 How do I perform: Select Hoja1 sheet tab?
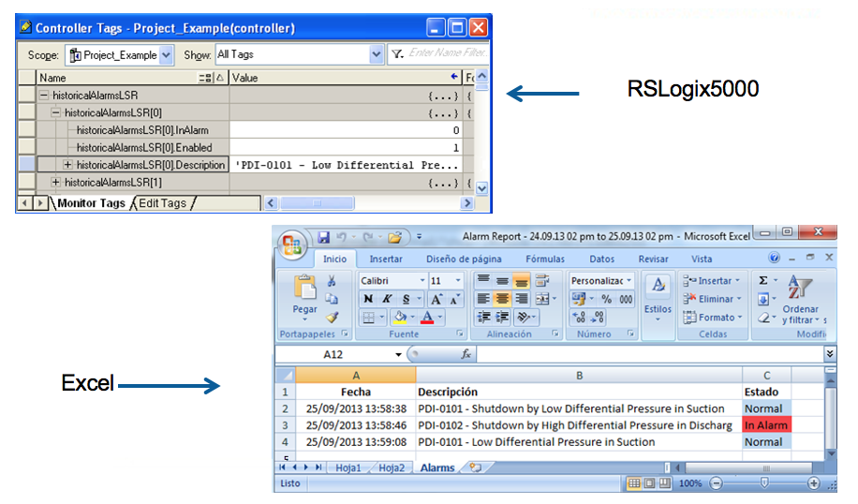click(x=348, y=467)
